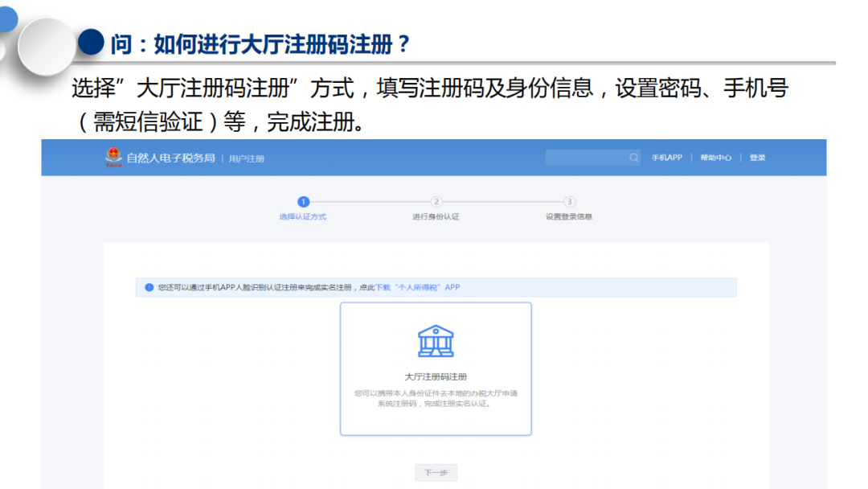Click the blue info icon in notice bar

coord(149,287)
